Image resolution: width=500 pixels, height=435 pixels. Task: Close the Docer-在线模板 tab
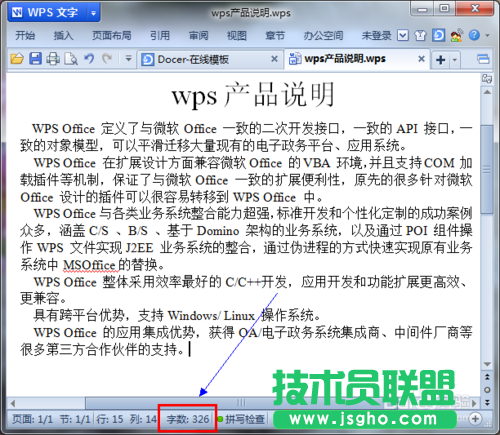pos(274,59)
